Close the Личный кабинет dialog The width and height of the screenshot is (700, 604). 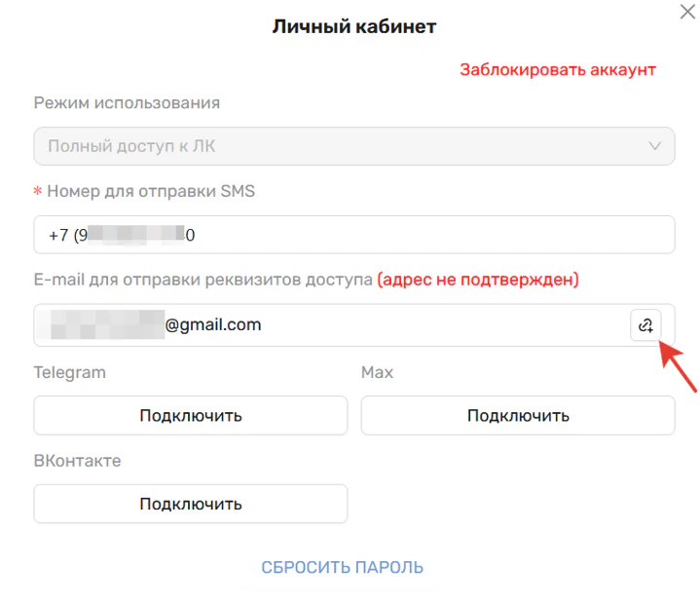[685, 11]
